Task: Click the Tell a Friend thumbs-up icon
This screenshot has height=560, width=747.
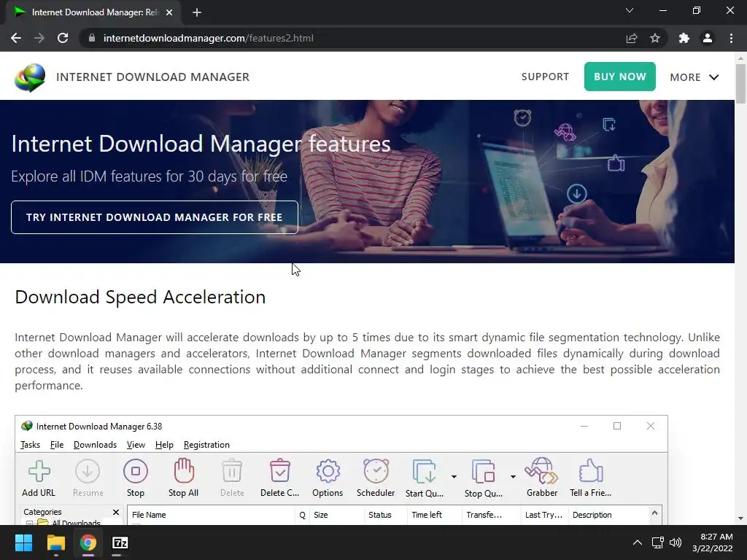Action: 591,478
